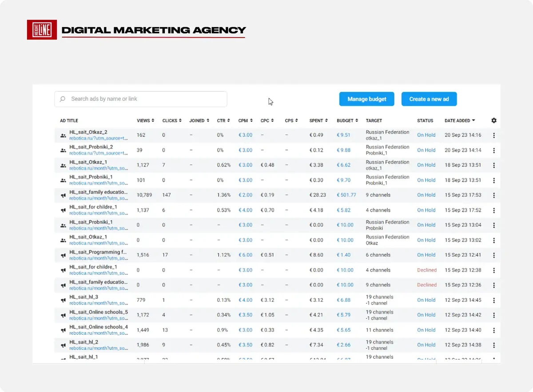Click the Declined status of HL_sait_for childre_1

coord(427,270)
